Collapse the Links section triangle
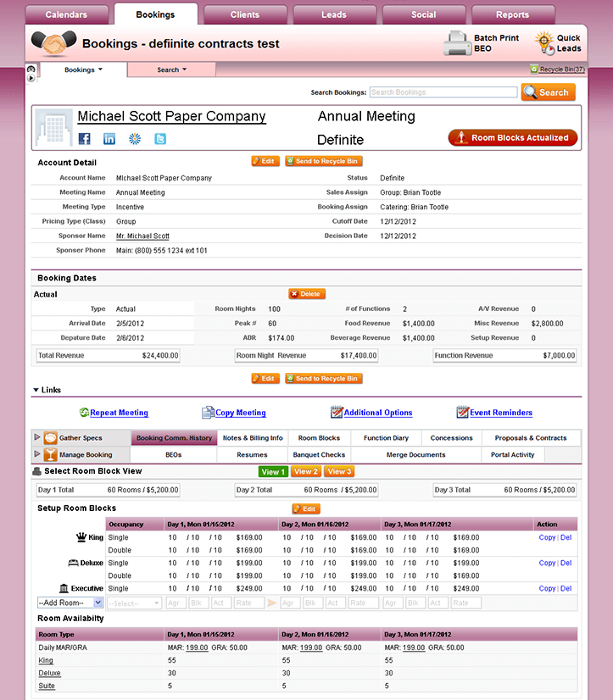613x700 pixels. [x=36, y=390]
